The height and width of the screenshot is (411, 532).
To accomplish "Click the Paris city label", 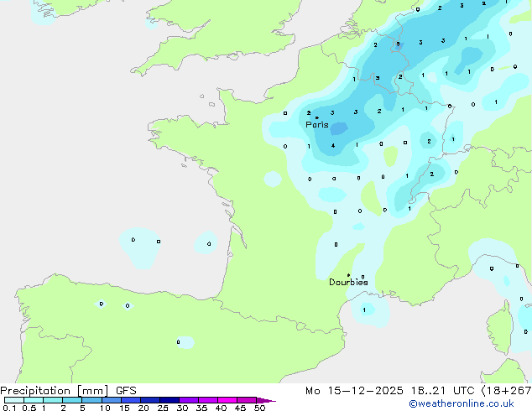I will (x=317, y=125).
